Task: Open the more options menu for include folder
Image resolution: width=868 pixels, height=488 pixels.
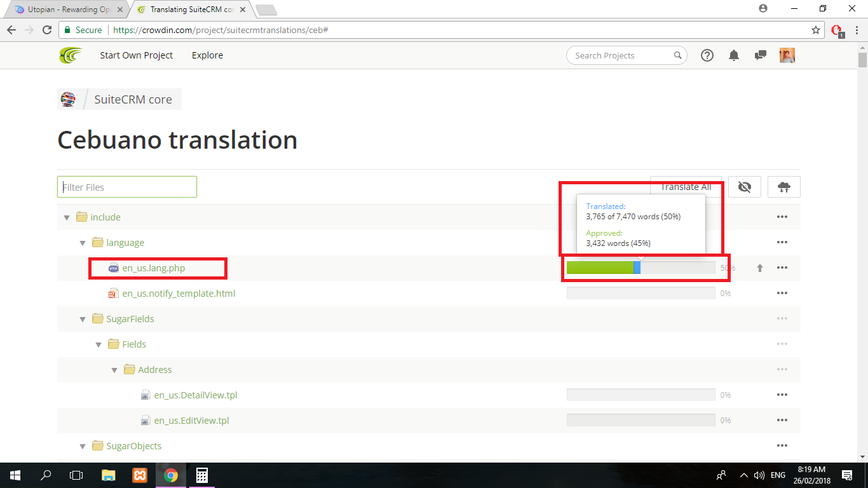Action: click(x=782, y=217)
